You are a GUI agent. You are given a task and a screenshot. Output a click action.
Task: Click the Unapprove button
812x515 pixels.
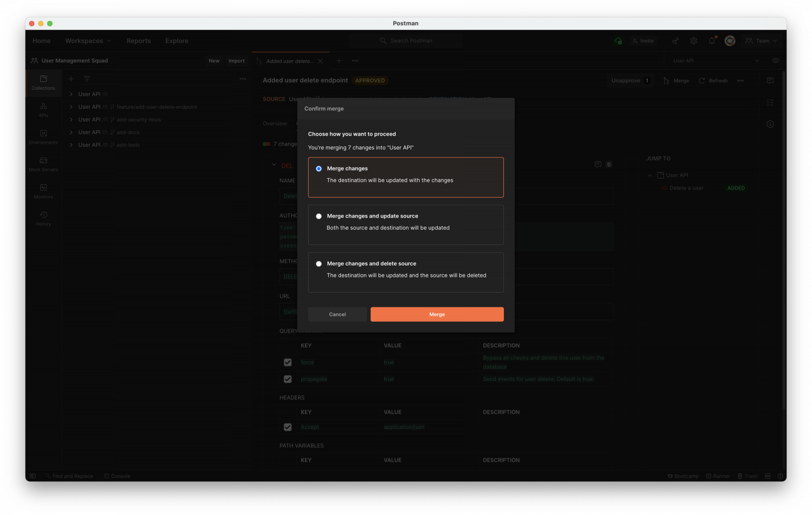pyautogui.click(x=630, y=81)
